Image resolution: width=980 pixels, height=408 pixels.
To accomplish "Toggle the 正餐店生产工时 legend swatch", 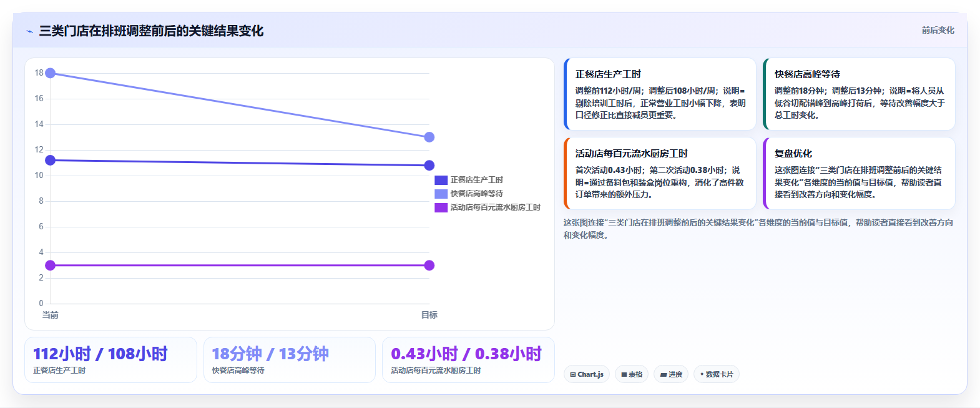I will (441, 180).
